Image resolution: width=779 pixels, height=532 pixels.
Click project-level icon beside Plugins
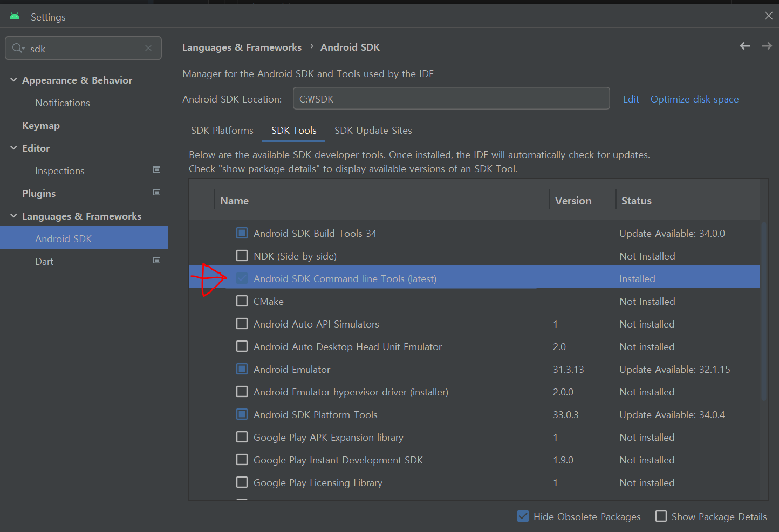point(157,193)
